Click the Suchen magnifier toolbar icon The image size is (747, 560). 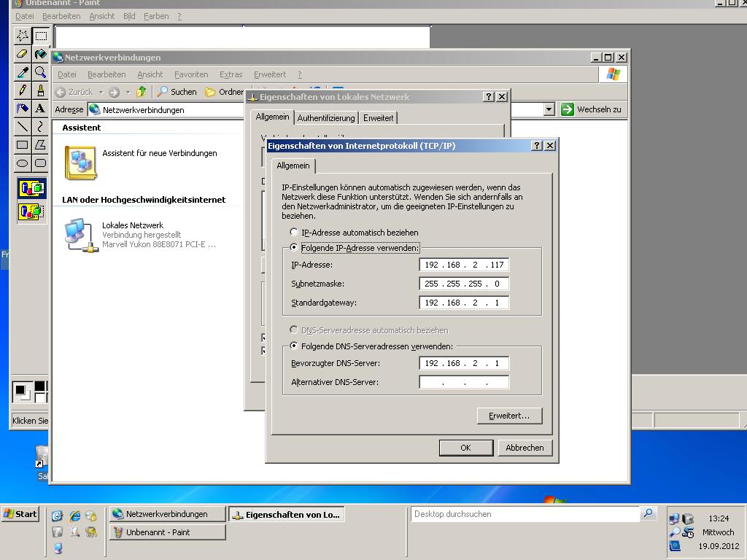[163, 92]
